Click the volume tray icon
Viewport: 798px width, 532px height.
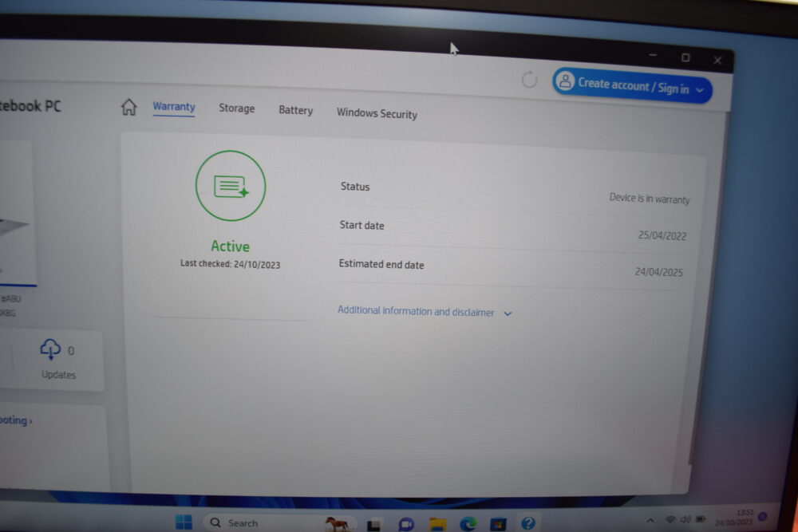click(685, 519)
